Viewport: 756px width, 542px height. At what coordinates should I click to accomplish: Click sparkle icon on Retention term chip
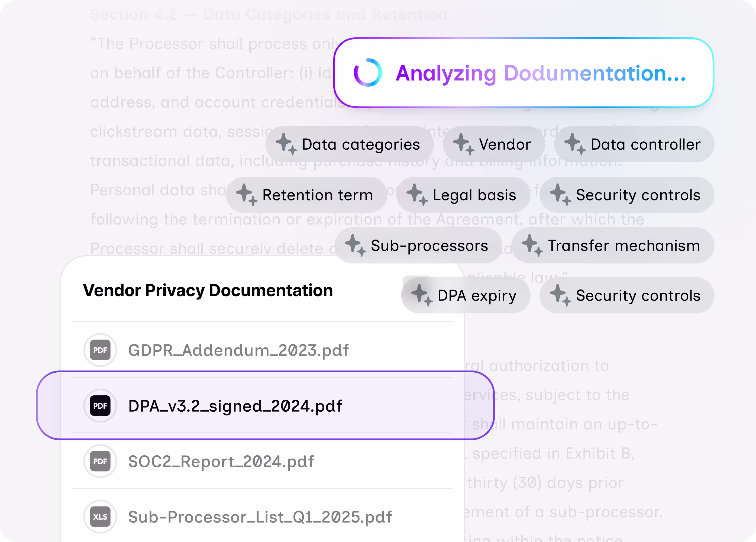(246, 195)
